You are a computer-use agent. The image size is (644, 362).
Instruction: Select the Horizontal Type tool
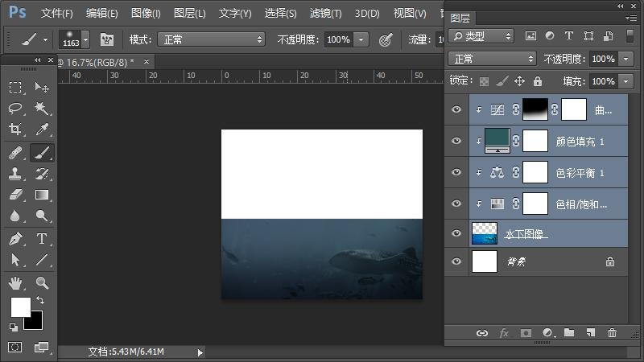(x=42, y=238)
